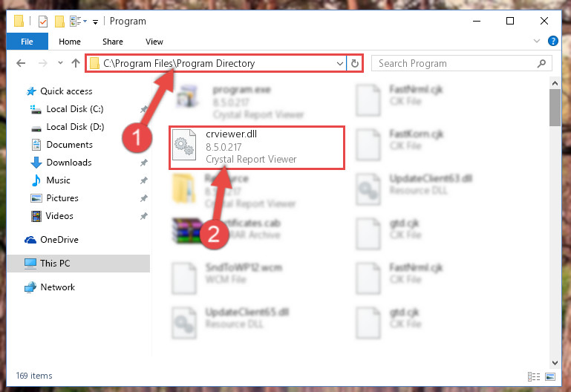Open Customize Quick Access Toolbar dropdown
Image resolution: width=571 pixels, height=392 pixels.
(x=95, y=22)
